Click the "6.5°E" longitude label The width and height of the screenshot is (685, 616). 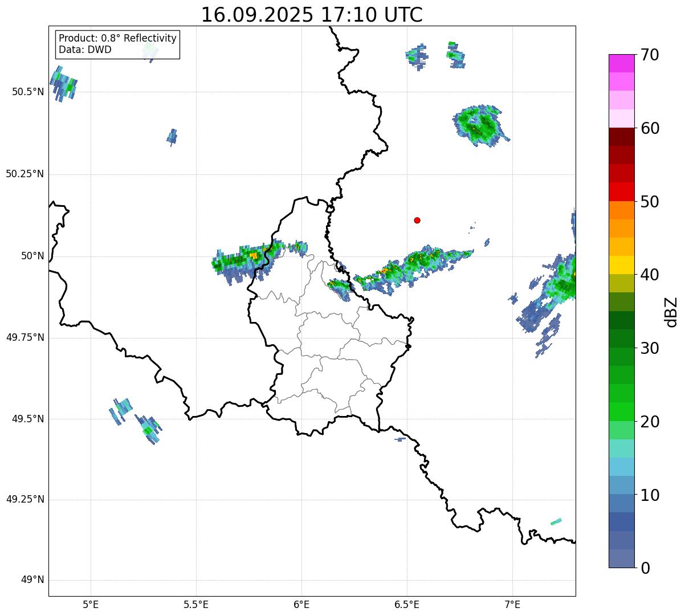pyautogui.click(x=407, y=604)
